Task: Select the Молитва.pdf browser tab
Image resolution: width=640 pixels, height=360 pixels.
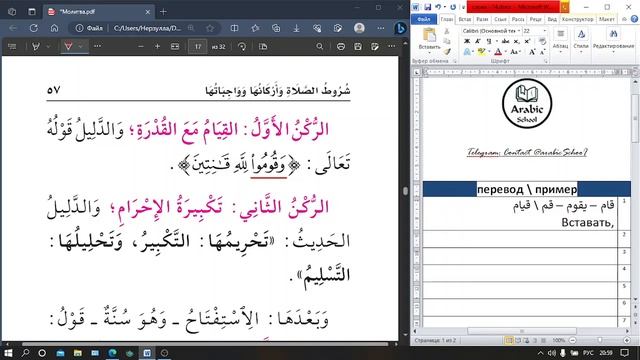Action: 97,12
